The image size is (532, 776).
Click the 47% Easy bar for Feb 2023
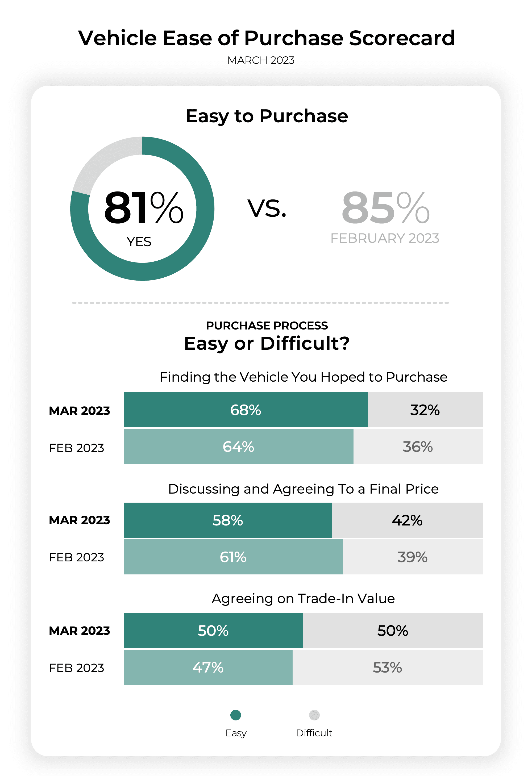[208, 667]
